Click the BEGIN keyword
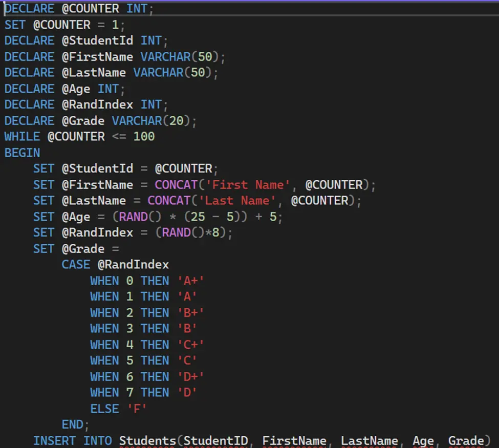Screen dimensions: 499x448 (x=23, y=153)
